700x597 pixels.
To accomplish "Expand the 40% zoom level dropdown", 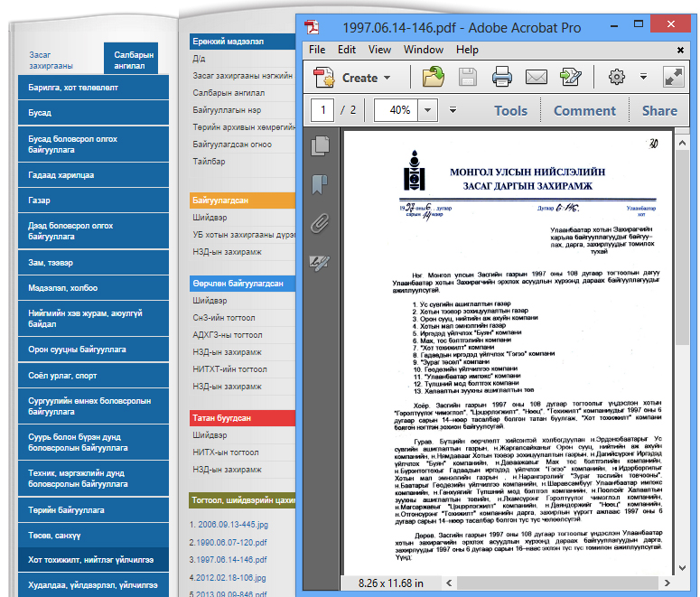I will 427,110.
